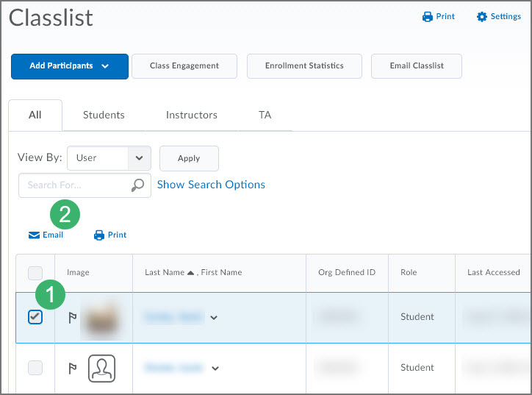This screenshot has height=395, width=532.
Task: Click the second student's blurred name link
Action: (173, 368)
